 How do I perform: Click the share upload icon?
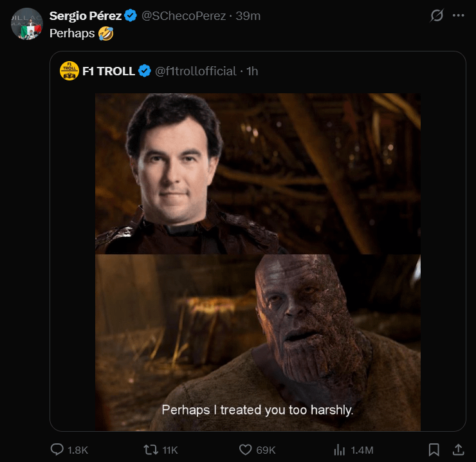(459, 449)
